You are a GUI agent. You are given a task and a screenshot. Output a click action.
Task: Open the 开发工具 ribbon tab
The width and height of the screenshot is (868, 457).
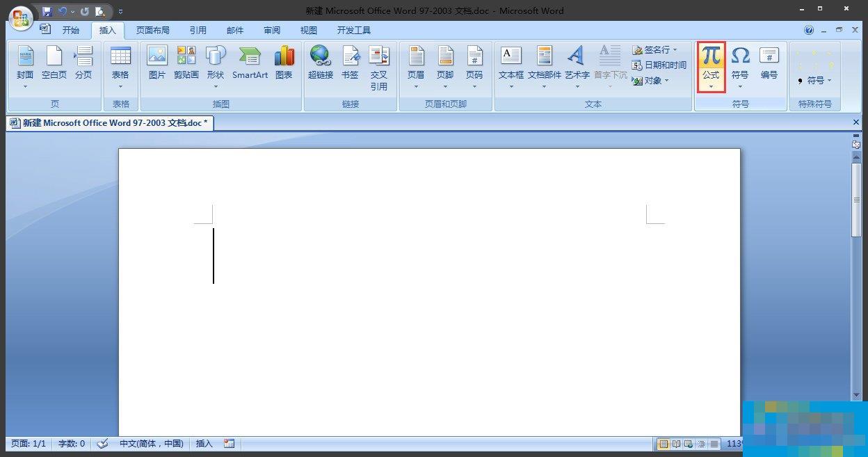click(354, 31)
